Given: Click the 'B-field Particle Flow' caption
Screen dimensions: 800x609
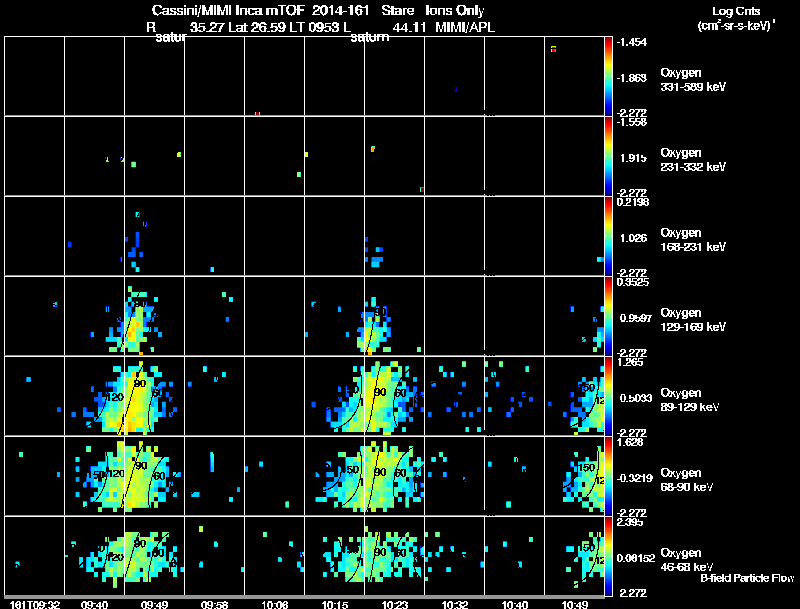Looking at the screenshot, I should tap(747, 578).
